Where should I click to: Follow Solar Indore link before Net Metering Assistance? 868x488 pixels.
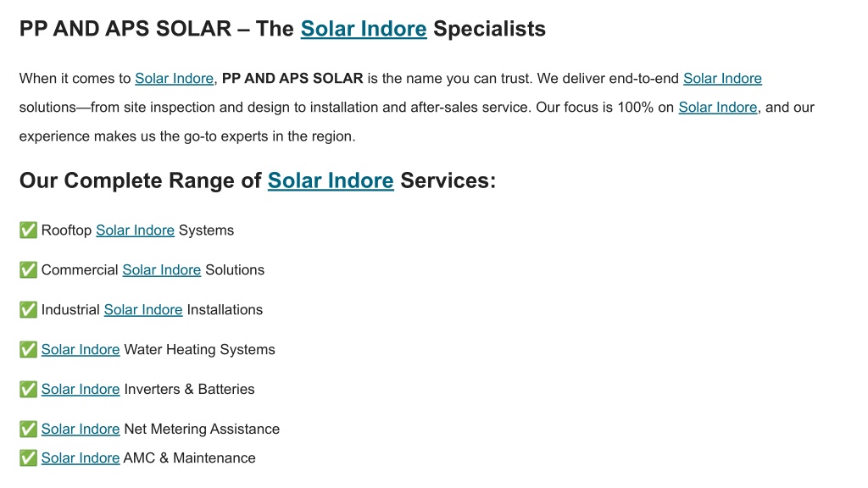coord(81,430)
